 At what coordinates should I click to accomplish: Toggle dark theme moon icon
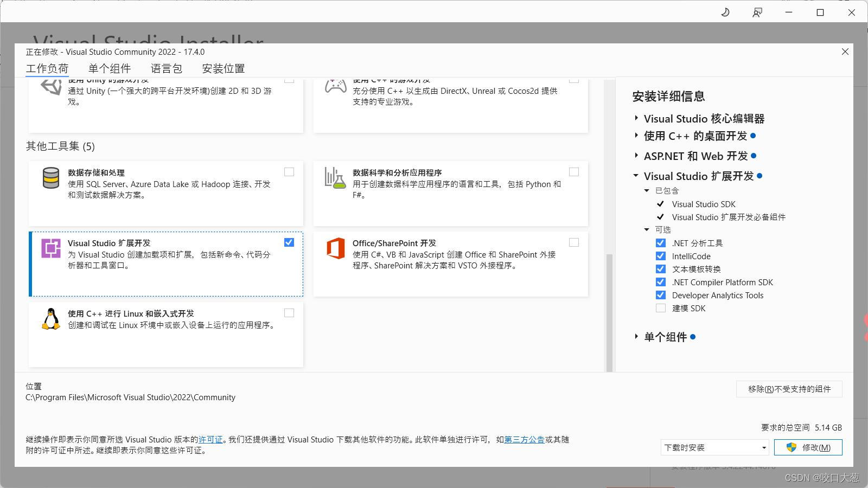[725, 12]
